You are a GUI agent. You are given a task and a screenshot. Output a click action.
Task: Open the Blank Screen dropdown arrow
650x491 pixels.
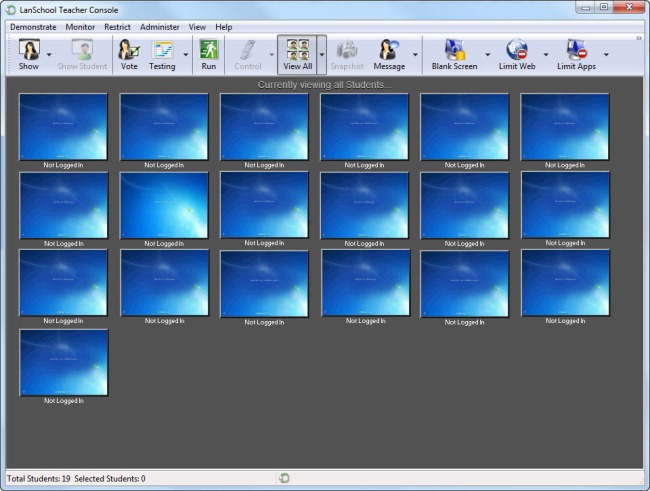pyautogui.click(x=487, y=55)
